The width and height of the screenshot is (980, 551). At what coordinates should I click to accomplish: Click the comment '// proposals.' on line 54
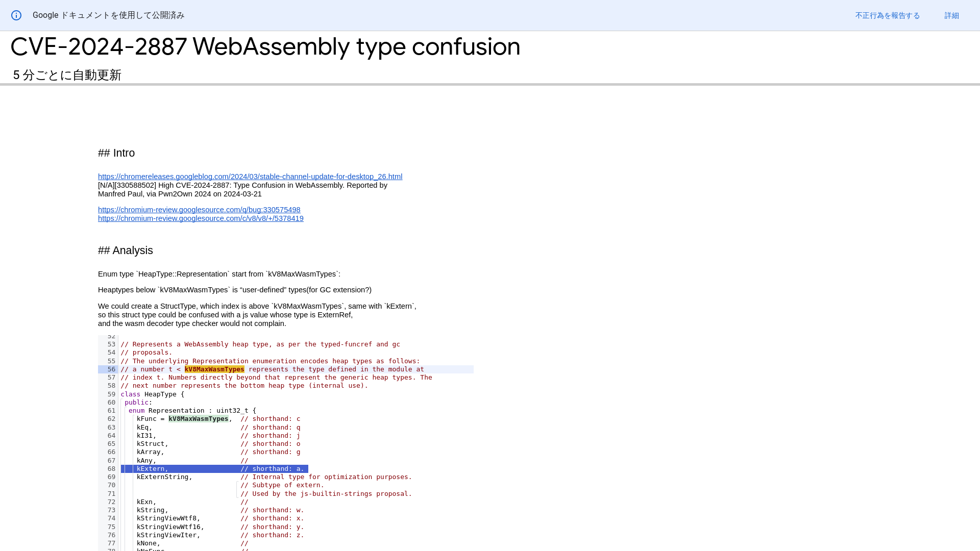(146, 353)
